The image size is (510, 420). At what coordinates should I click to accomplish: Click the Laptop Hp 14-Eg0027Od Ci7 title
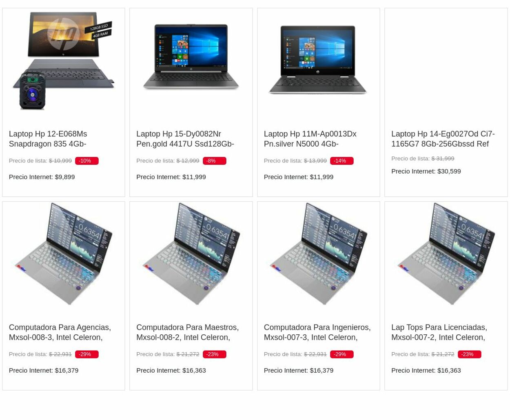click(x=443, y=139)
